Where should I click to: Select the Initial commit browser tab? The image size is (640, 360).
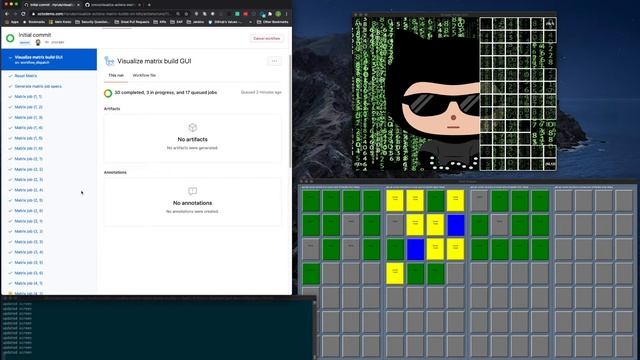tap(52, 5)
